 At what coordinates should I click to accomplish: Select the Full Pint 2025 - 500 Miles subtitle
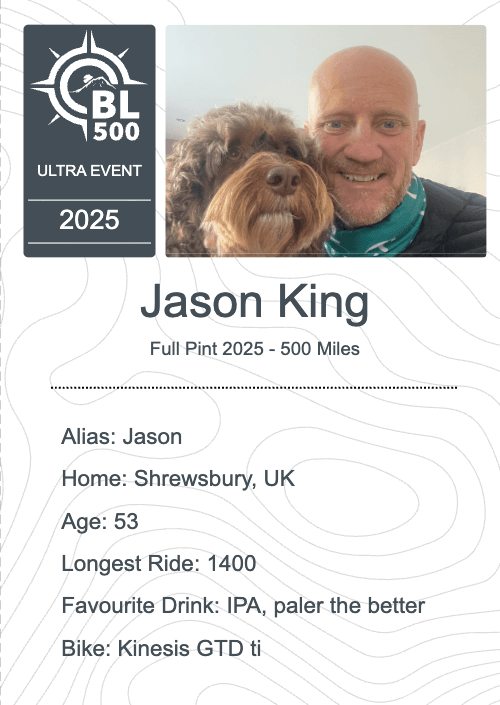pyautogui.click(x=254, y=349)
